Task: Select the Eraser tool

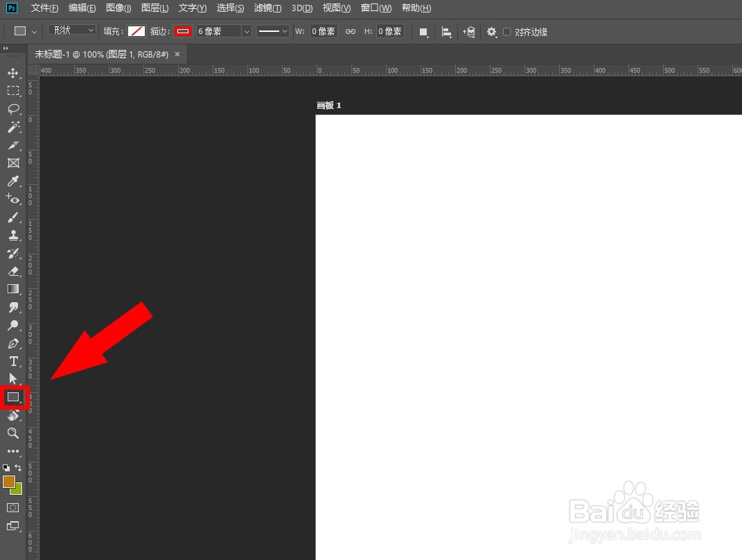Action: [12, 271]
